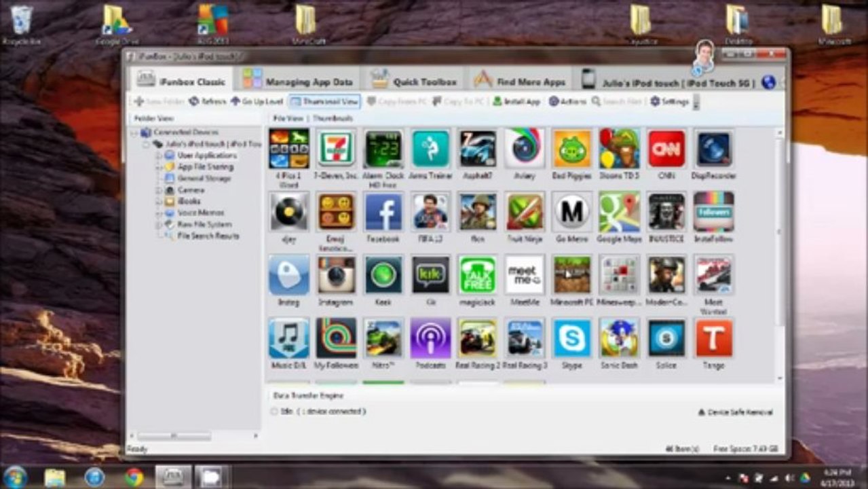Select General Storage in the tree
The width and height of the screenshot is (868, 489).
click(198, 179)
